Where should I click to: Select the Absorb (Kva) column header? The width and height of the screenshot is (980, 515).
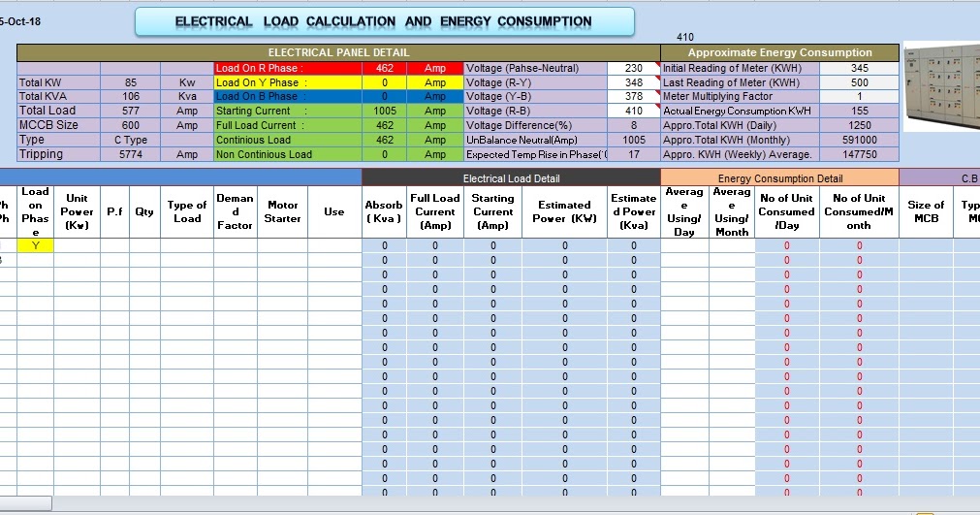click(385, 211)
